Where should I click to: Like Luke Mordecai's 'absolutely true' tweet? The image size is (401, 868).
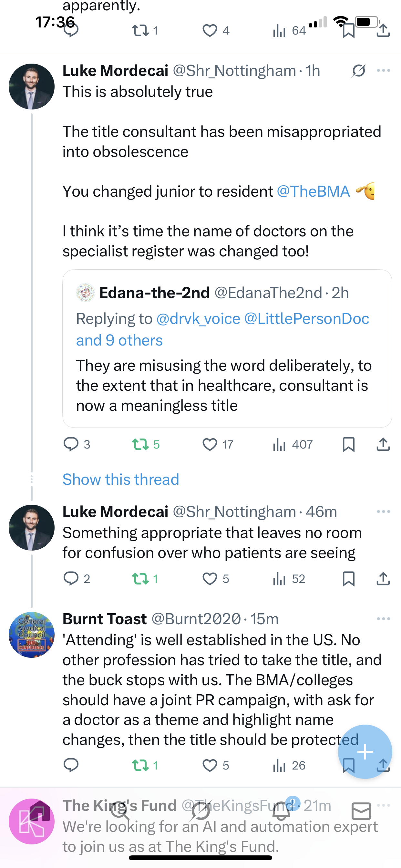pyautogui.click(x=210, y=444)
